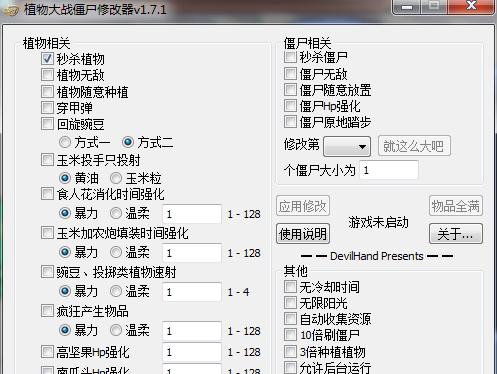Toggle 僵尸随意放置 checkbox

pos(290,89)
